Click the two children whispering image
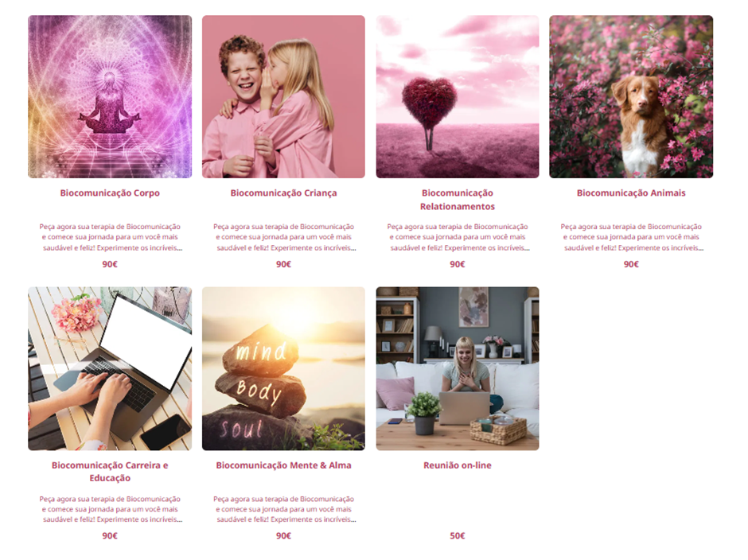 283,97
